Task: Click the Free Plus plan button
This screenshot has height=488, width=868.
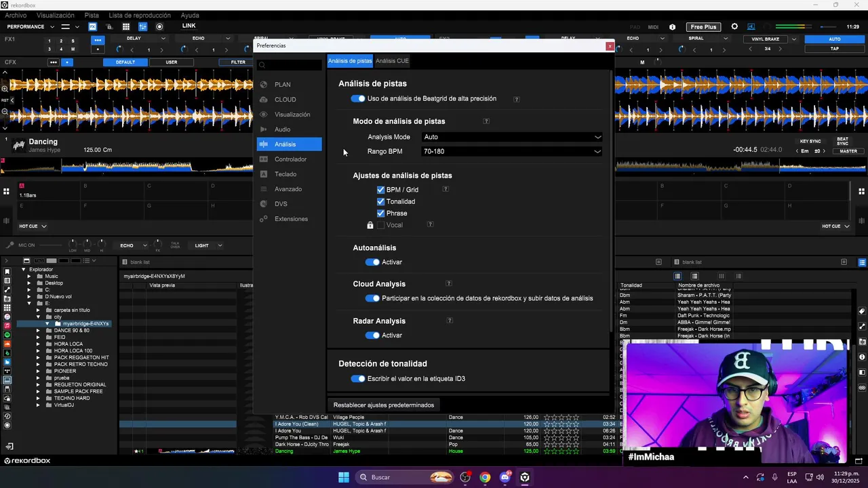Action: pyautogui.click(x=703, y=27)
